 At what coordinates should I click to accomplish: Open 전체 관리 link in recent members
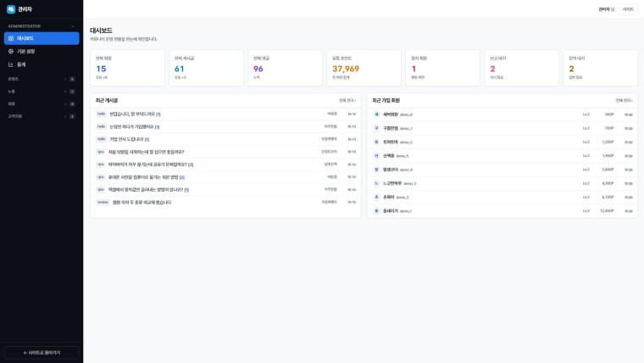click(624, 100)
